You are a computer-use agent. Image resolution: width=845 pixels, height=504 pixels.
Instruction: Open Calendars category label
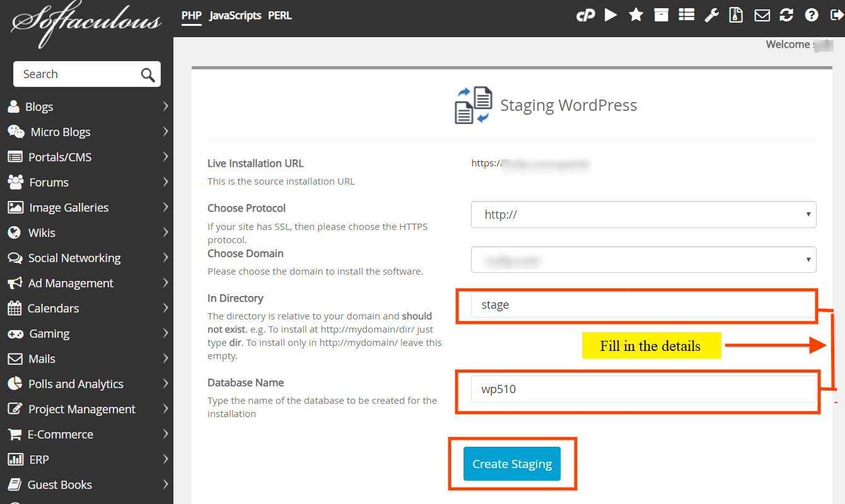(54, 308)
